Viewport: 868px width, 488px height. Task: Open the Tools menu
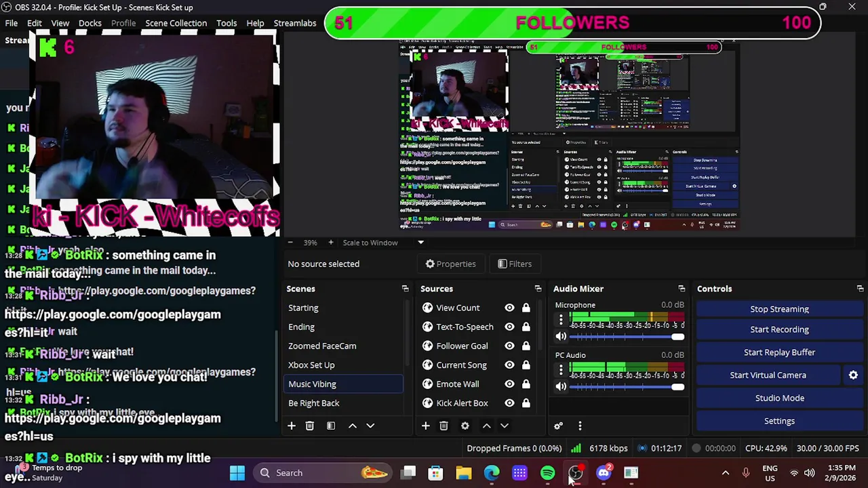click(226, 23)
